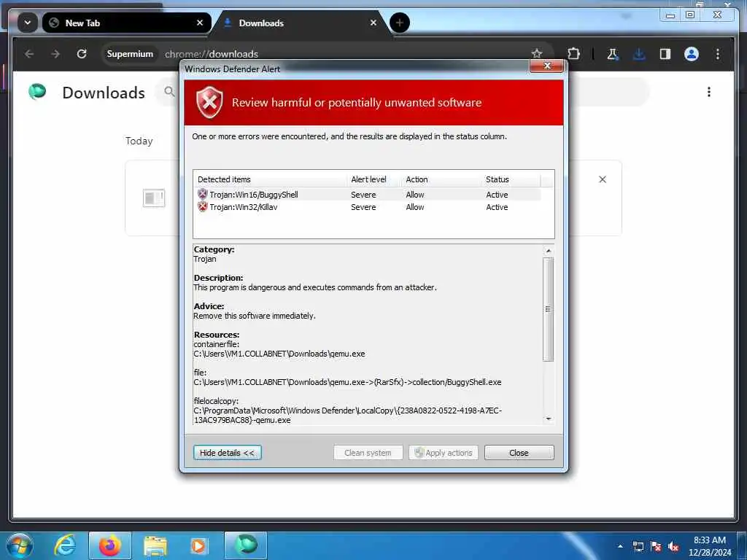Open the downloads toolbar icon
The image size is (747, 560).
639,54
